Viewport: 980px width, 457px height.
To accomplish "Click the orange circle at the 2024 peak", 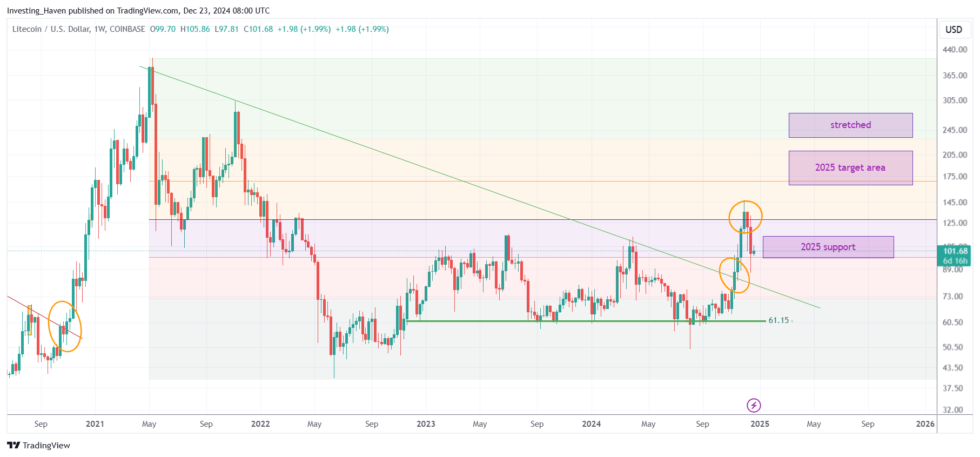I will (x=746, y=217).
